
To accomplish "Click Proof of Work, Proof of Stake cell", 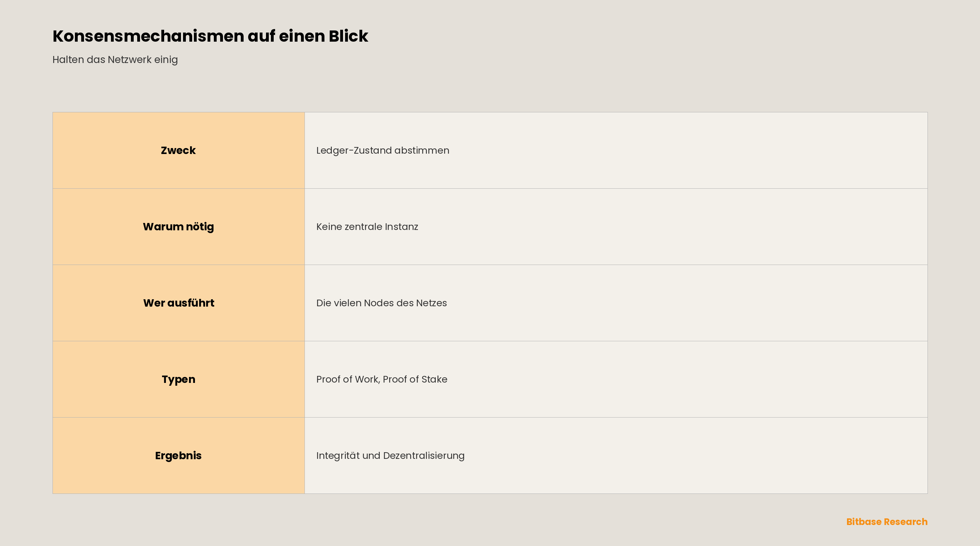I will pyautogui.click(x=616, y=379).
